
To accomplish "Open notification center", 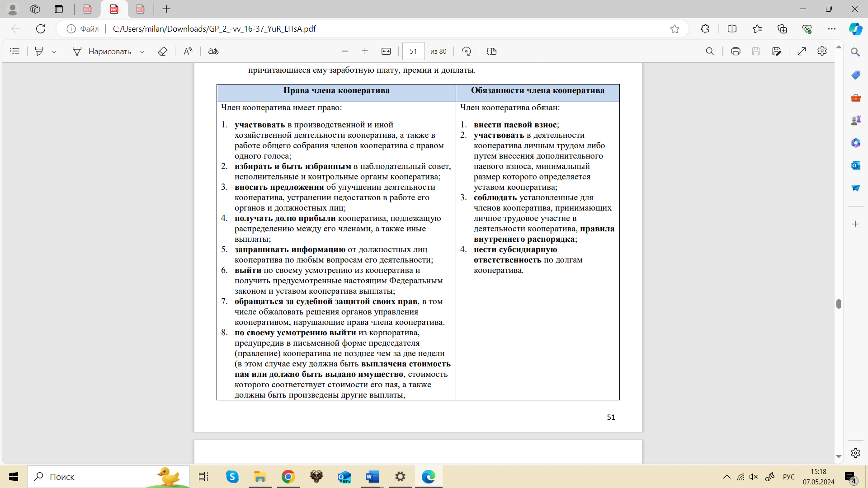I will click(x=850, y=477).
